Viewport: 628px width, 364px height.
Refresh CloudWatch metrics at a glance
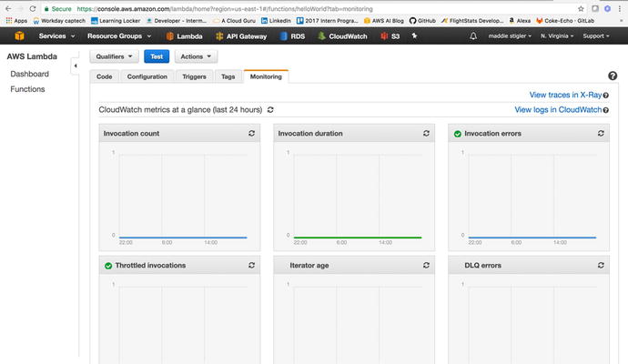pos(270,110)
